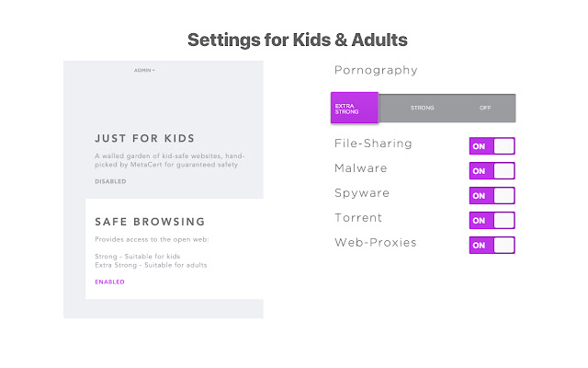
Task: Set Pornography filter to Strong
Action: tap(423, 109)
